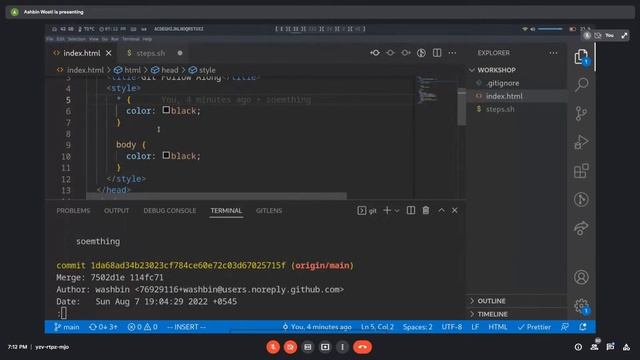Click Ln 5, Col 2 in the status bar

pos(377,327)
